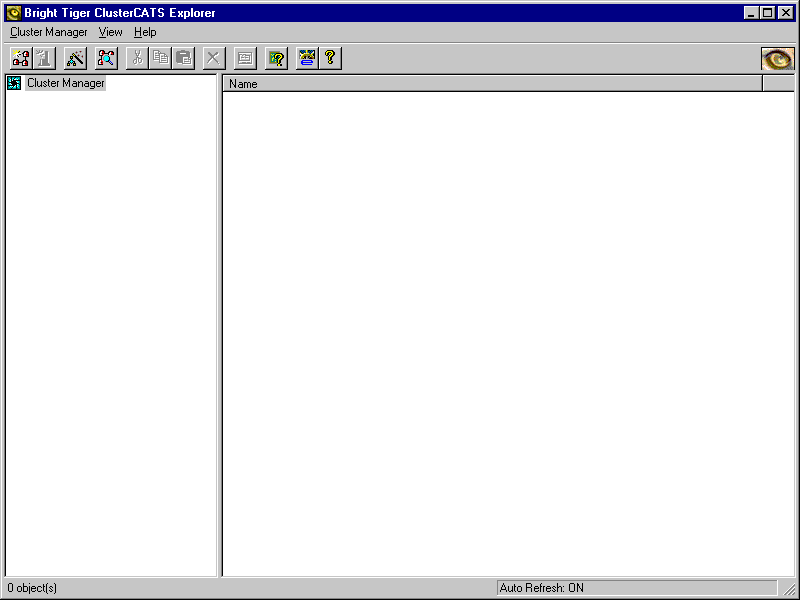Click the Find cluster magnifier icon
The height and width of the screenshot is (600, 800).
tap(106, 58)
